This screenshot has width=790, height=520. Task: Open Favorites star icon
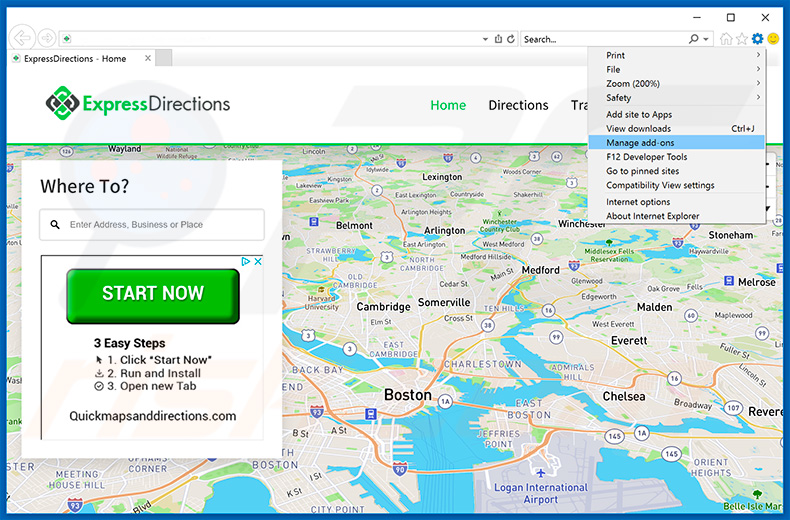[742, 39]
